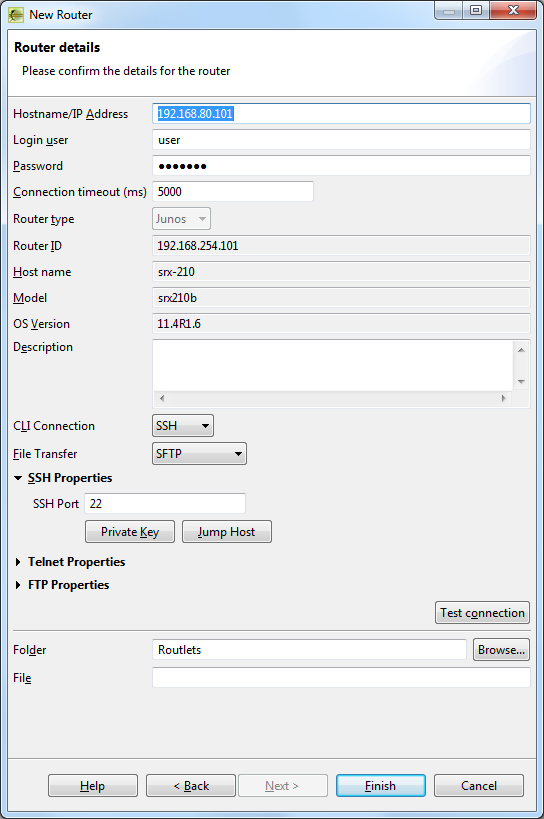Open the Router type Junos dropdown
The image size is (544, 819).
click(x=181, y=219)
